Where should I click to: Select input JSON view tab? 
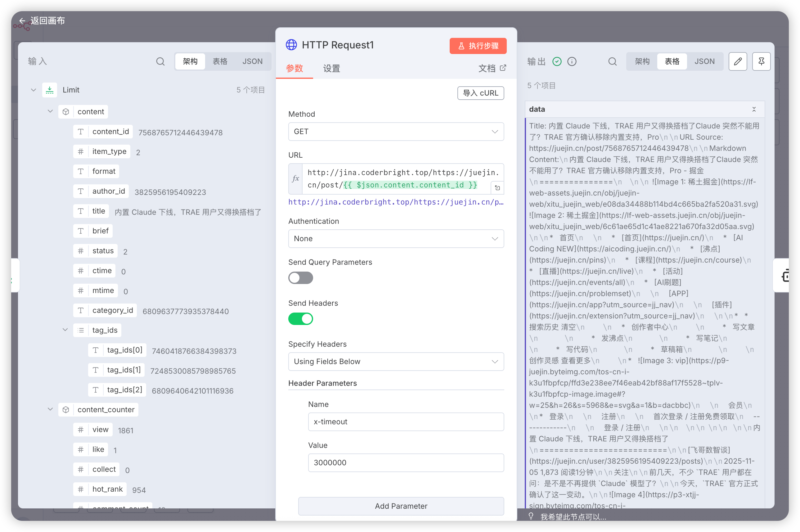pos(252,61)
